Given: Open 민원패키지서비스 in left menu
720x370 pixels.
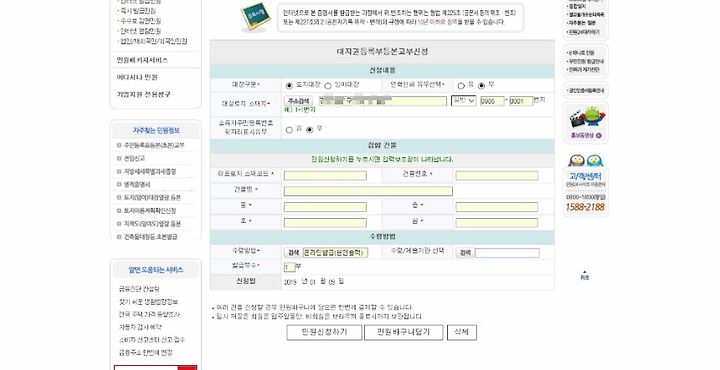Looking at the screenshot, I should coord(142,60).
